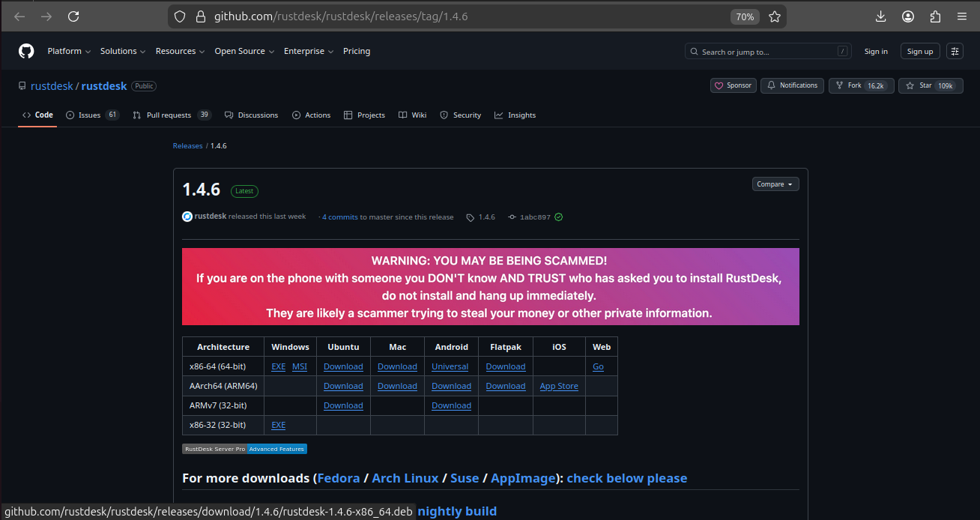Expand the Compare dropdown
980x520 pixels.
pyautogui.click(x=775, y=184)
